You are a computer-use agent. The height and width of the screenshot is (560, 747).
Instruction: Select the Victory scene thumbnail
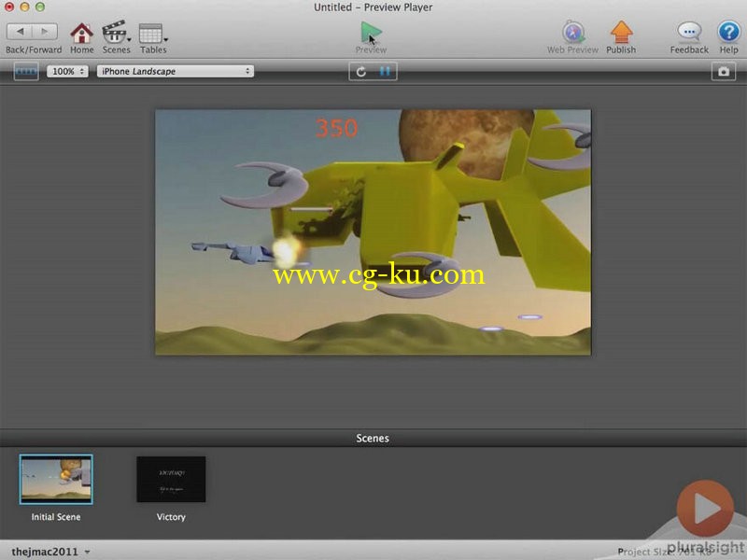(171, 479)
